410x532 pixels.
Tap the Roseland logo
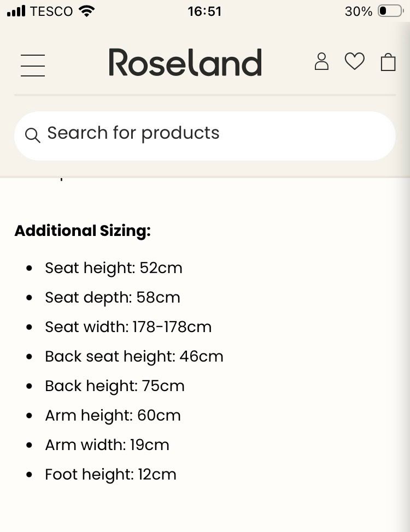[185, 62]
